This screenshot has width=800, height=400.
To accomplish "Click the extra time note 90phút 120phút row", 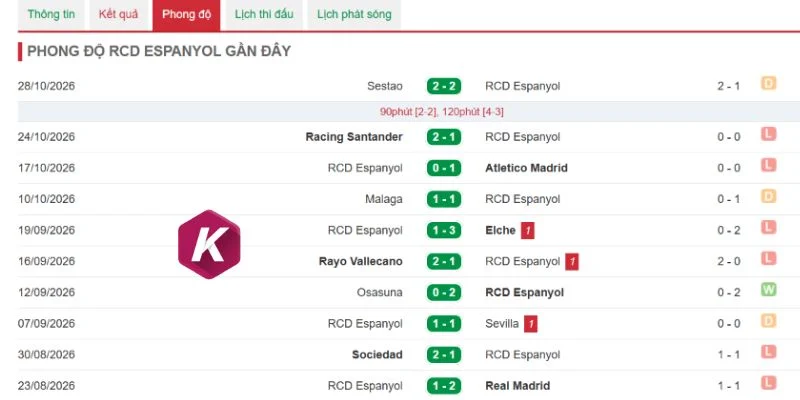I will [x=409, y=112].
